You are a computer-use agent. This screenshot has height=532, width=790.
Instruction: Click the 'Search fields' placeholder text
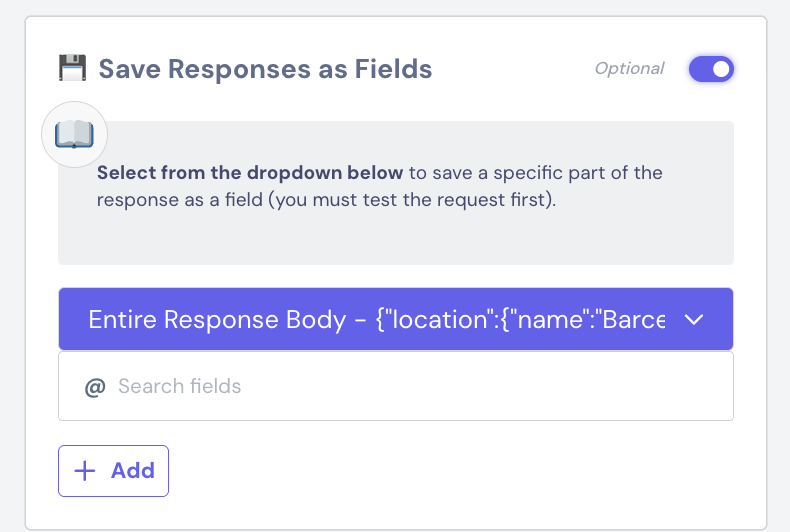pos(179,386)
